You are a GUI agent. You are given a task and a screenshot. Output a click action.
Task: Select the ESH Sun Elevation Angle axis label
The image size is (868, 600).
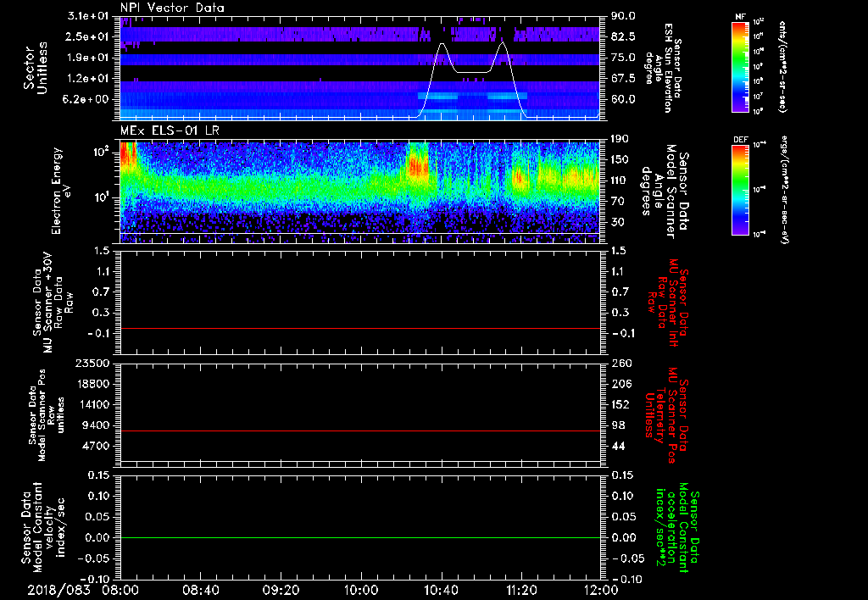[670, 68]
